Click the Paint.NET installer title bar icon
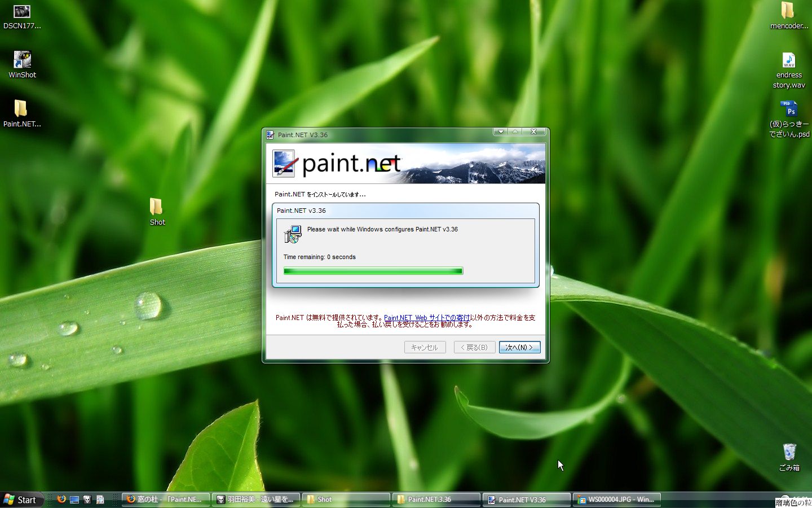812x508 pixels. [271, 135]
